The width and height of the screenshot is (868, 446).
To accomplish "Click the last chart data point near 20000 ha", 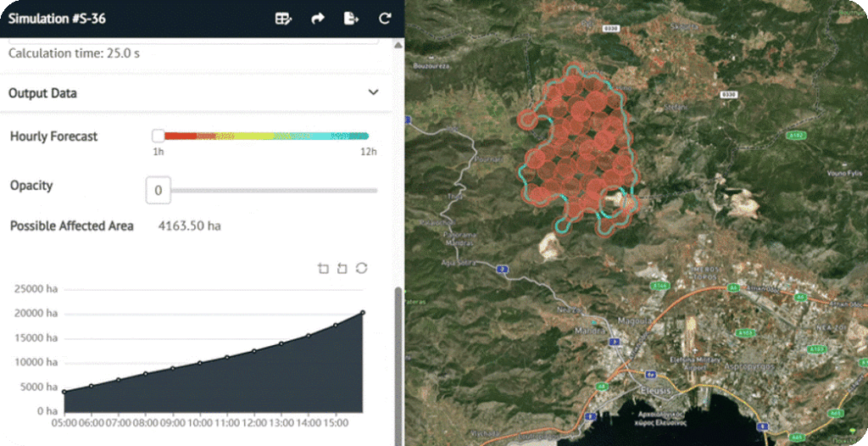I will pyautogui.click(x=363, y=313).
